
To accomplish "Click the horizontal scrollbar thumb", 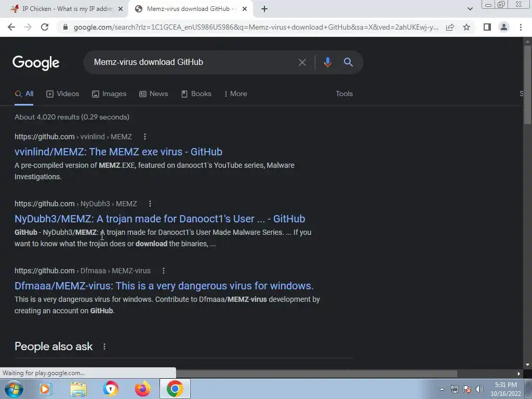I will (x=316, y=374).
